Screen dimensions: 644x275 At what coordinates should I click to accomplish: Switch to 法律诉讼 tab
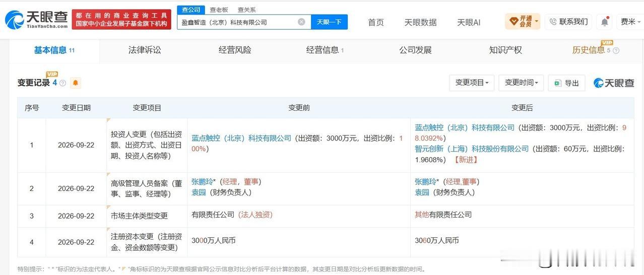point(145,50)
